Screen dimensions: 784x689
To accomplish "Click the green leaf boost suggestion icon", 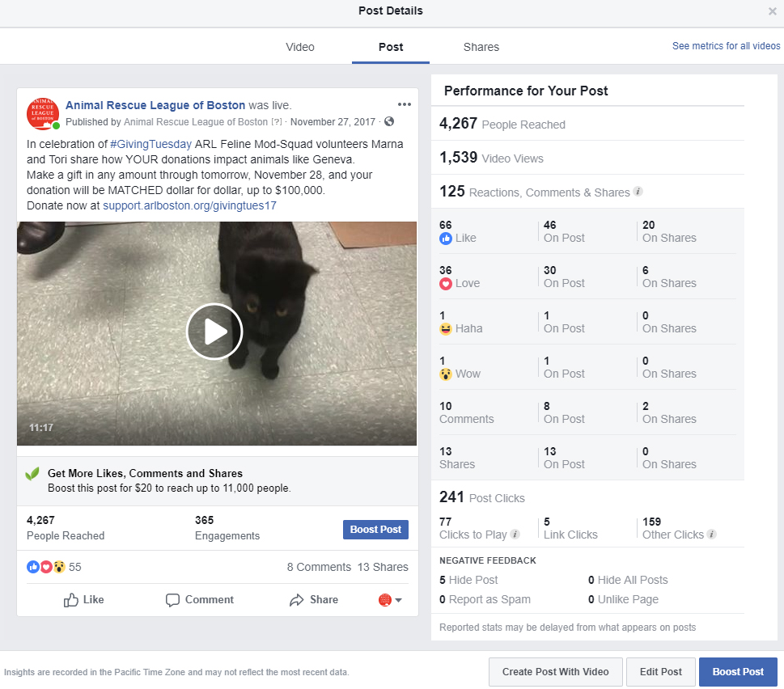I will tap(32, 474).
